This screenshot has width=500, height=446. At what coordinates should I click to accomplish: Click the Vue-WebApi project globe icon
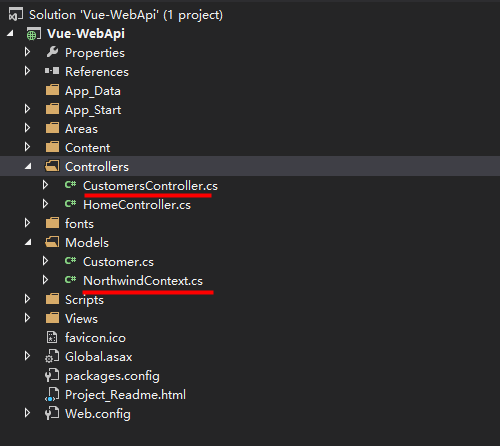point(33,34)
